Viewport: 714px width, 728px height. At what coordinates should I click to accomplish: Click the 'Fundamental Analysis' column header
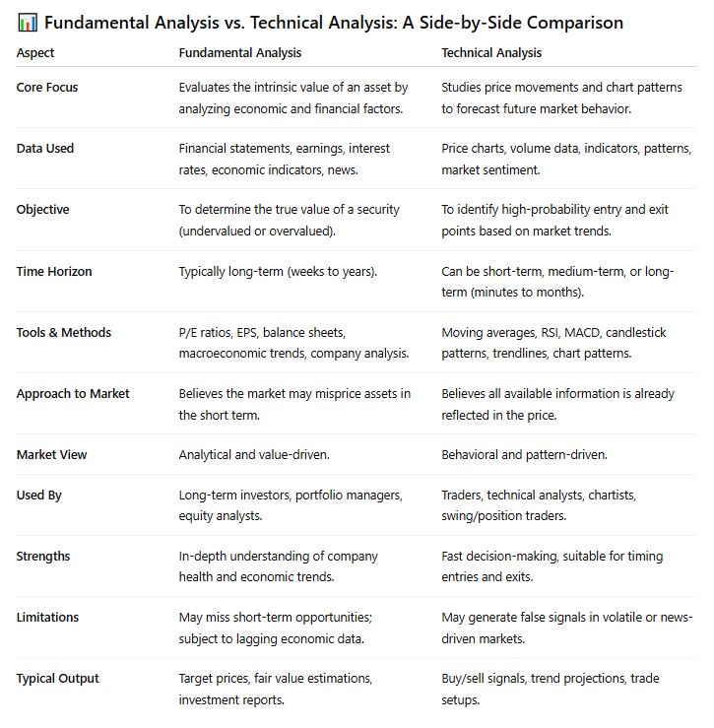pyautogui.click(x=240, y=53)
